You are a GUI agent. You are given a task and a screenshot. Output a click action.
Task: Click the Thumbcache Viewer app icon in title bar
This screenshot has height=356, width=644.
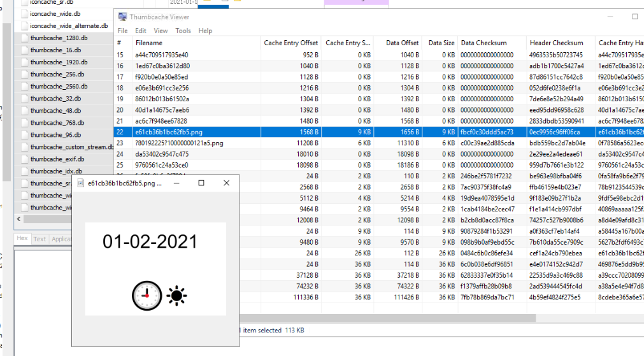coord(122,17)
